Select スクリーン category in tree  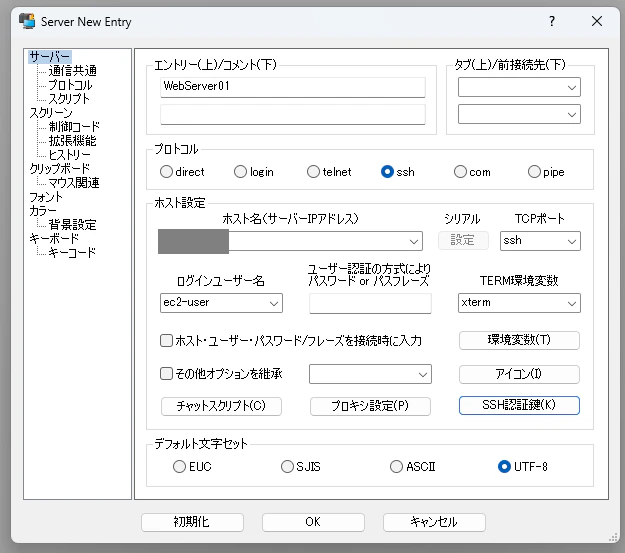click(51, 113)
